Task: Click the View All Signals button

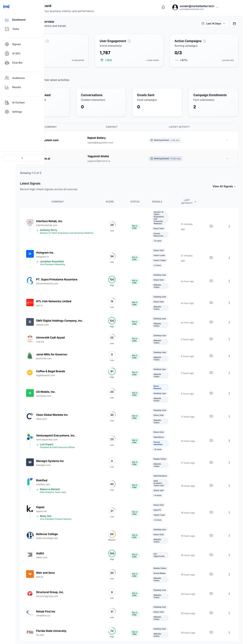Action: click(x=224, y=186)
